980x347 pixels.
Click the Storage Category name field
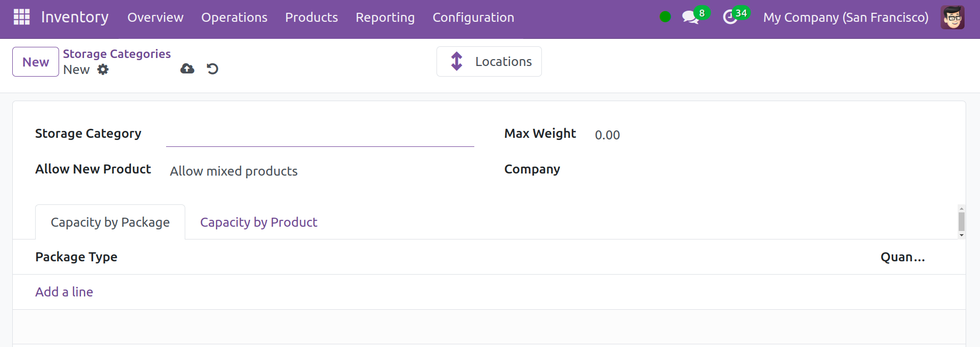[x=319, y=135]
